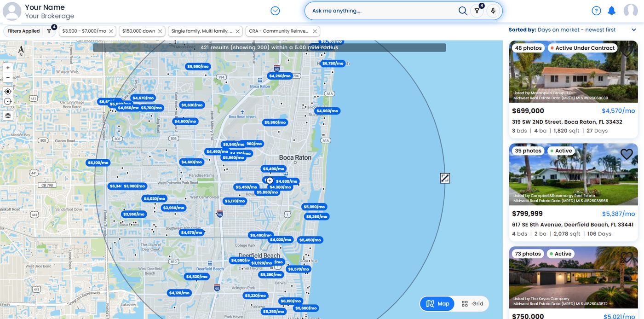Open 319 SW 2ND Street address link
The image size is (644, 319).
pos(567,122)
